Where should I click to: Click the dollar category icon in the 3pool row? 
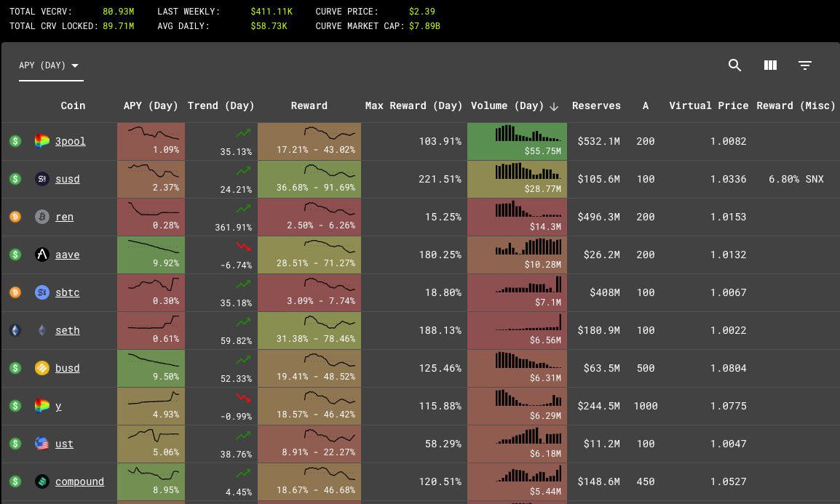coord(15,141)
